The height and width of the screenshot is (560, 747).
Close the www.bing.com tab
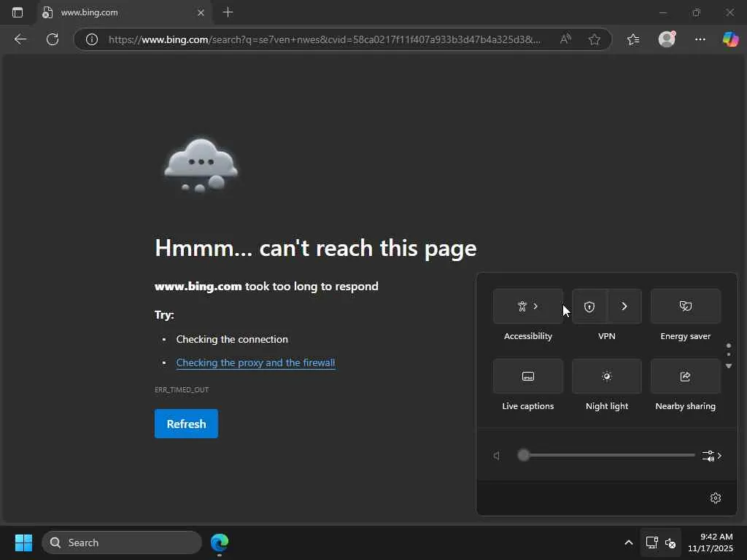(x=201, y=13)
